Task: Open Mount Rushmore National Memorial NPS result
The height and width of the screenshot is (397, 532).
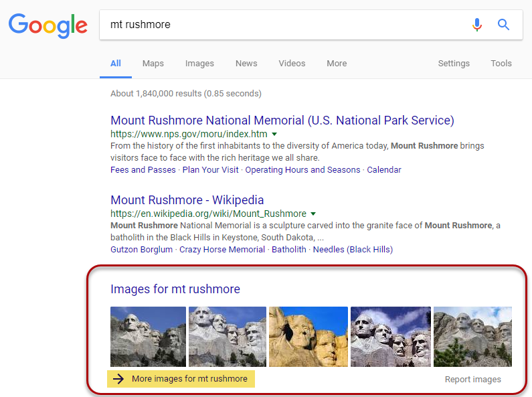Action: pos(282,121)
